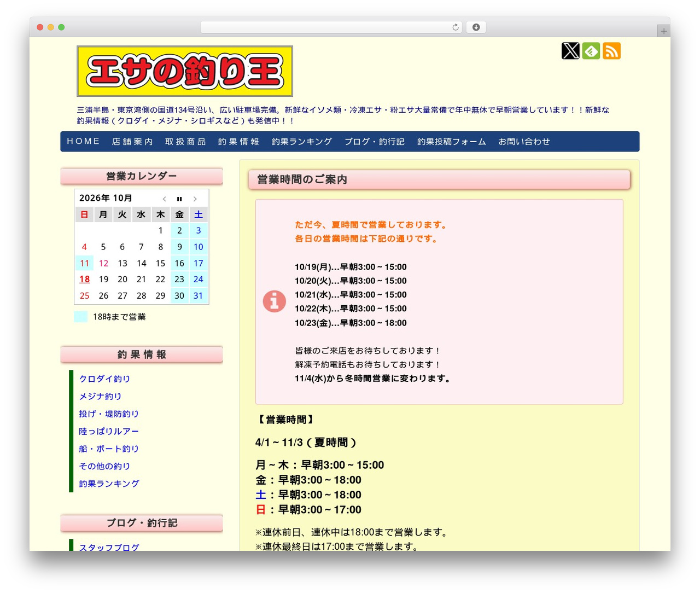Click the メジナ釣り link

(x=100, y=396)
